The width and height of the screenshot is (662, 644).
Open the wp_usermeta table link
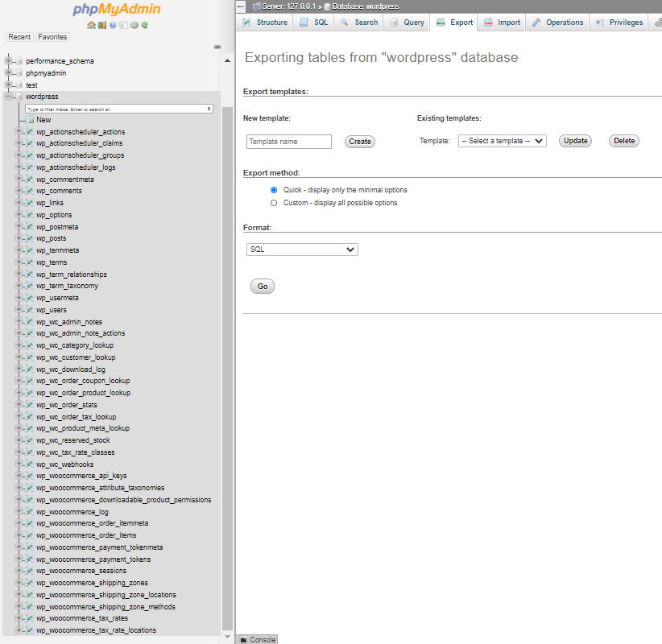(57, 298)
